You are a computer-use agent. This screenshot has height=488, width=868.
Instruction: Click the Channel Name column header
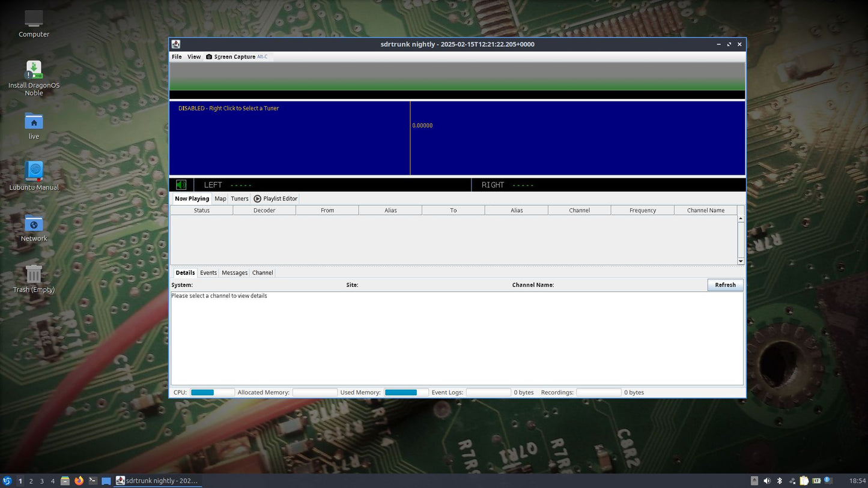tap(706, 210)
